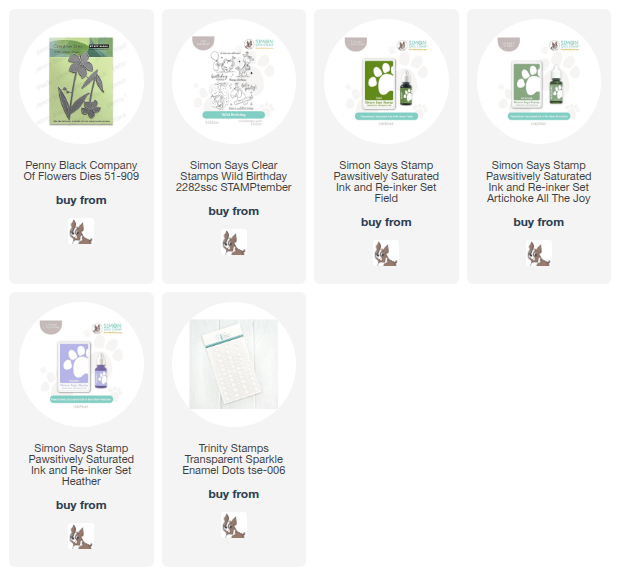Click the store icon under Pawsitively Saturated Field

click(386, 253)
